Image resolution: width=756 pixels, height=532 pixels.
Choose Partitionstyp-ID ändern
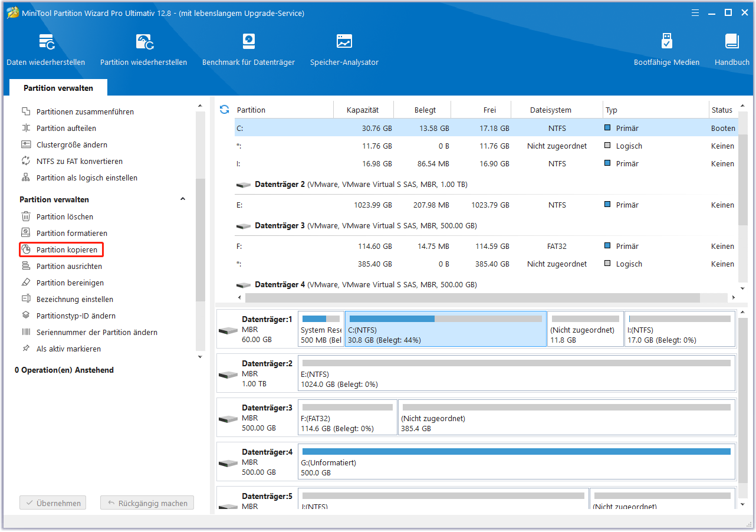click(76, 316)
